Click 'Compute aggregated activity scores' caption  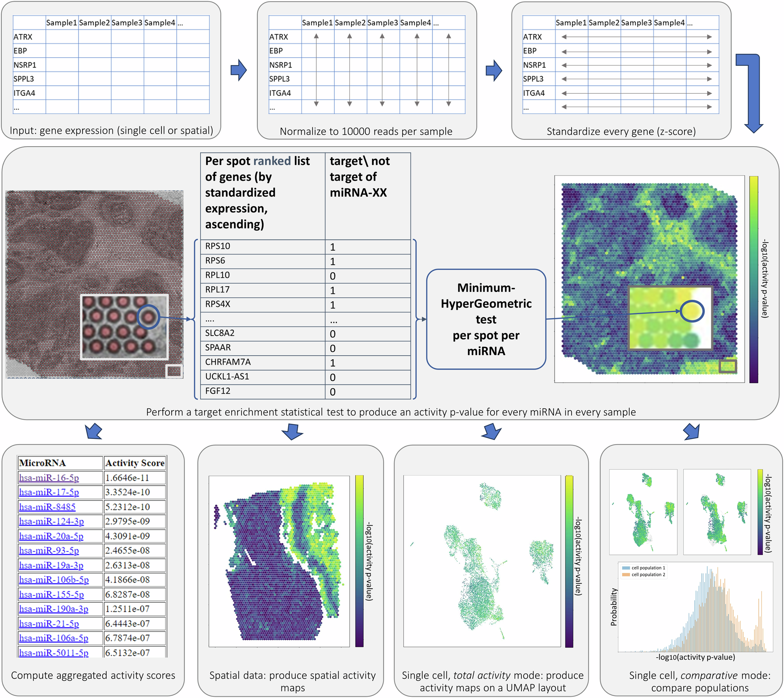coord(93,675)
